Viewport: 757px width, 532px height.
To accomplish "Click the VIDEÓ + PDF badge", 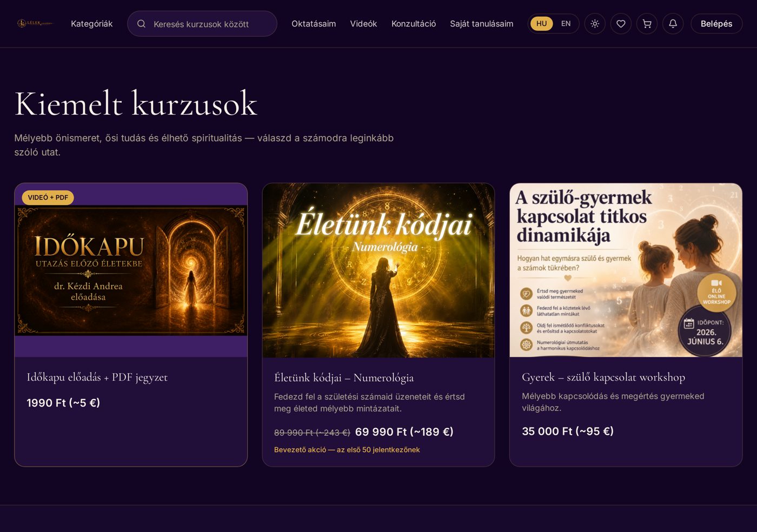I will pyautogui.click(x=48, y=197).
